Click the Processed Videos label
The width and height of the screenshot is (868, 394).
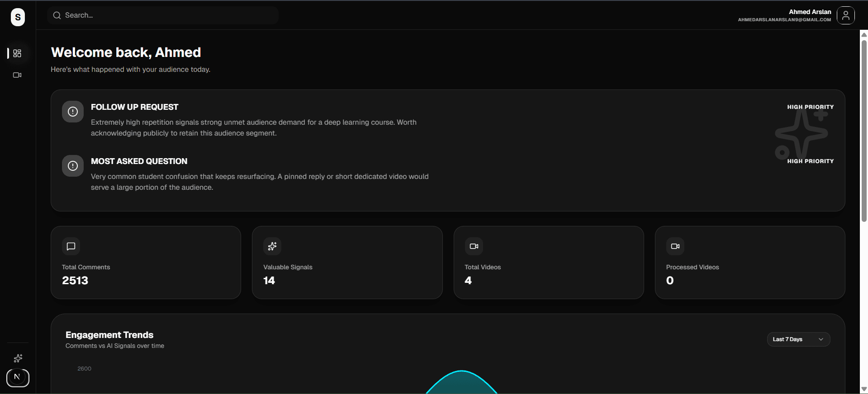pos(693,267)
